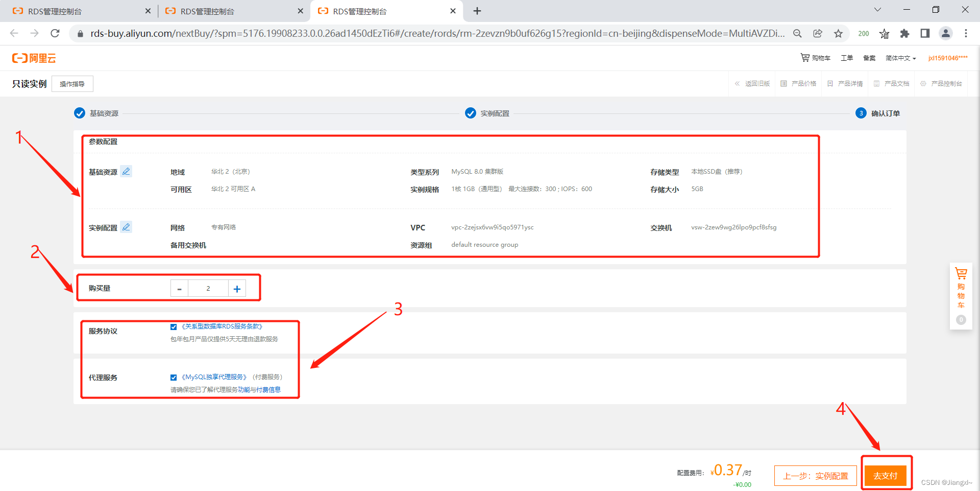The width and height of the screenshot is (980, 491).
Task: Click the Aliyun logo
Action: (x=34, y=58)
